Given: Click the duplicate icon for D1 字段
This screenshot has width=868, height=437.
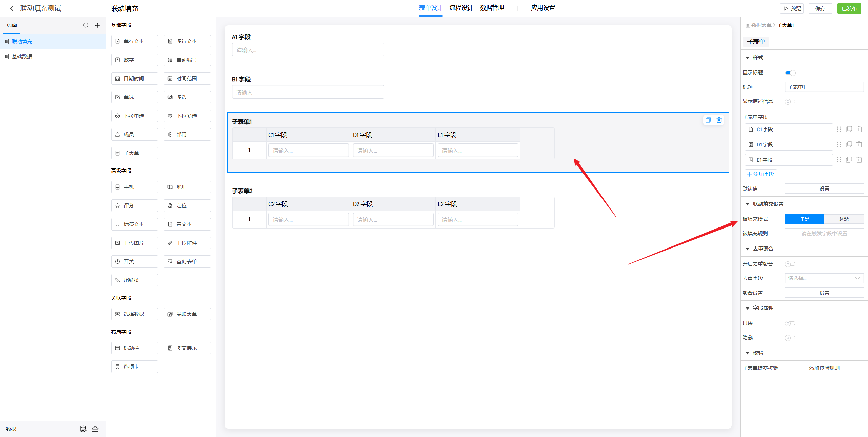Looking at the screenshot, I should pyautogui.click(x=849, y=144).
